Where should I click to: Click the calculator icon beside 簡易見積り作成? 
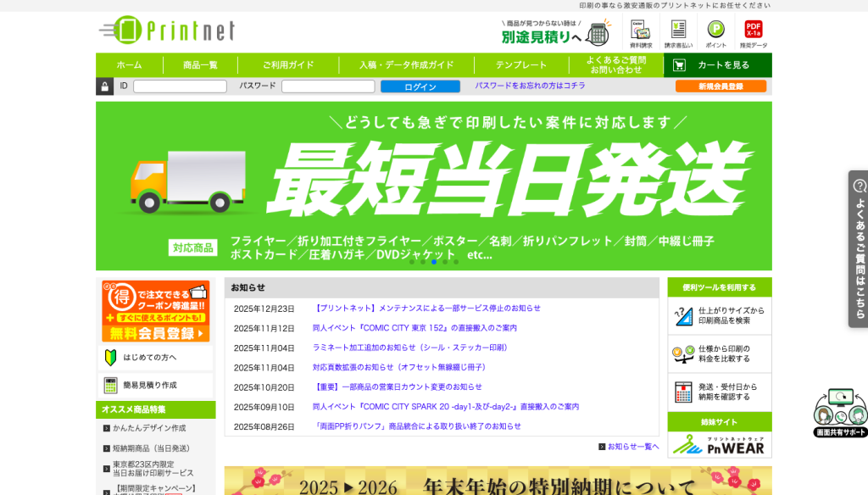[x=110, y=386]
